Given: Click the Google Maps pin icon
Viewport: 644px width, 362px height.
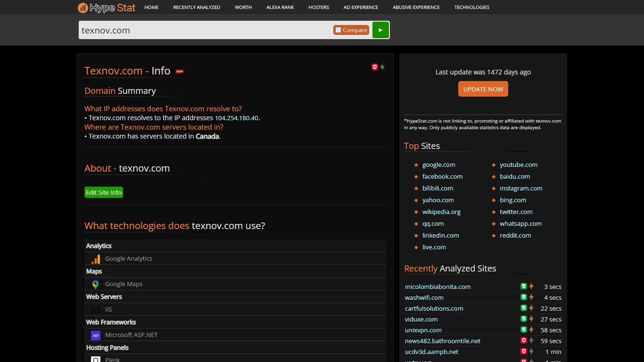Looking at the screenshot, I should pyautogui.click(x=96, y=284).
